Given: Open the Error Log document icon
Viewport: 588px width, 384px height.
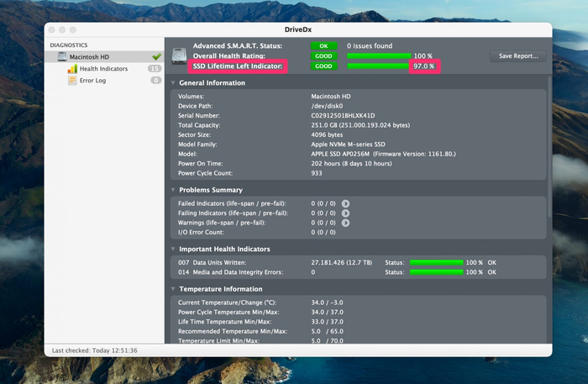Looking at the screenshot, I should 72,81.
